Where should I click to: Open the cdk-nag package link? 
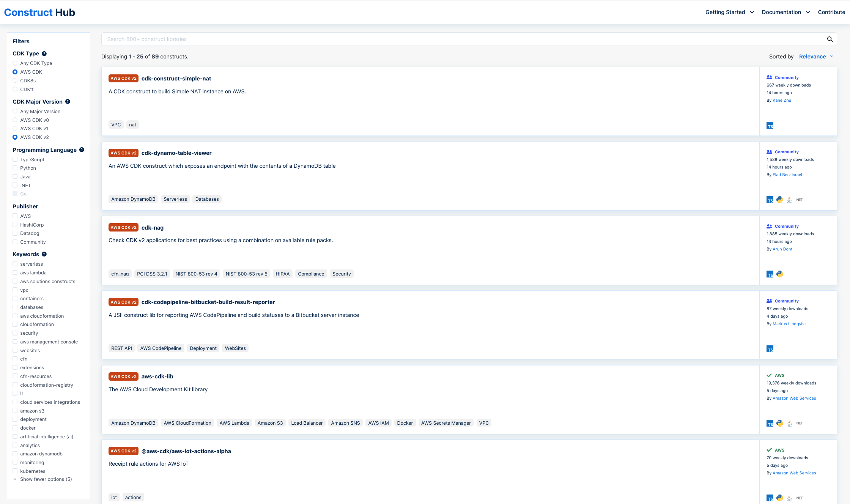pyautogui.click(x=152, y=228)
